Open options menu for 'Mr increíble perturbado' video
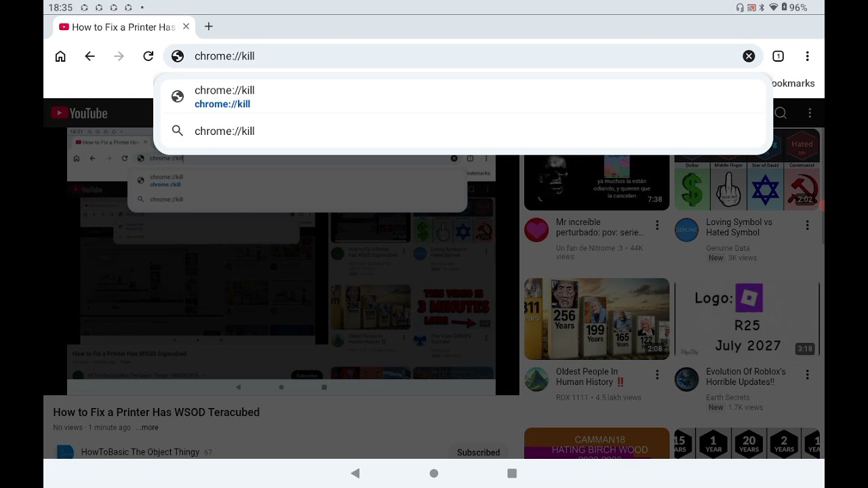This screenshot has width=868, height=488. (657, 225)
